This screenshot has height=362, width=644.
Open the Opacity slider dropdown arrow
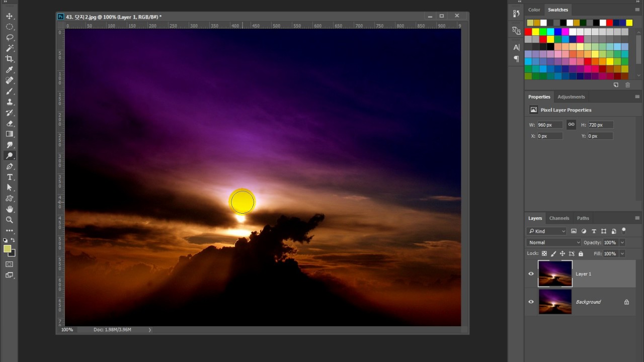(622, 242)
